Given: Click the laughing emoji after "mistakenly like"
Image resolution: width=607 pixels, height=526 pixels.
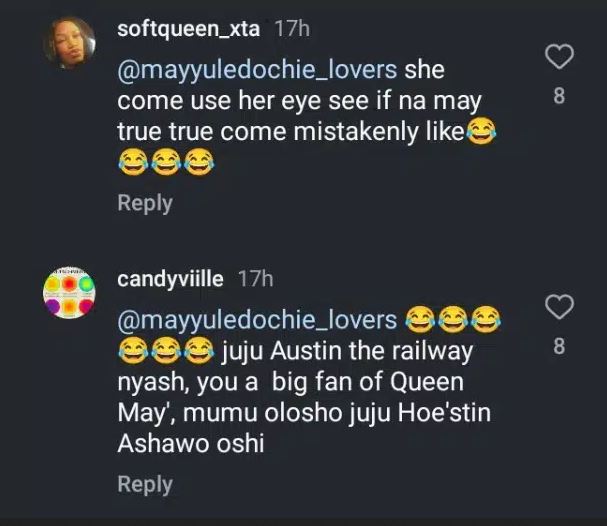Looking at the screenshot, I should coord(481,131).
